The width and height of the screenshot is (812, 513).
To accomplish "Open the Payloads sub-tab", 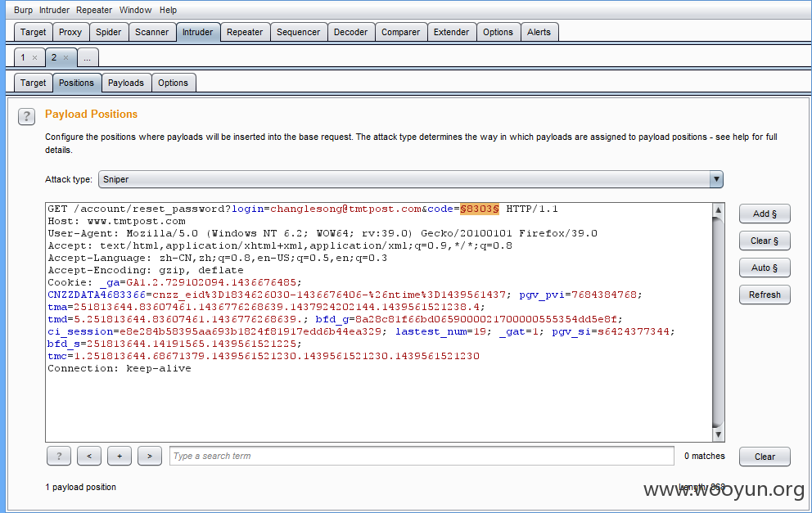I will [126, 83].
